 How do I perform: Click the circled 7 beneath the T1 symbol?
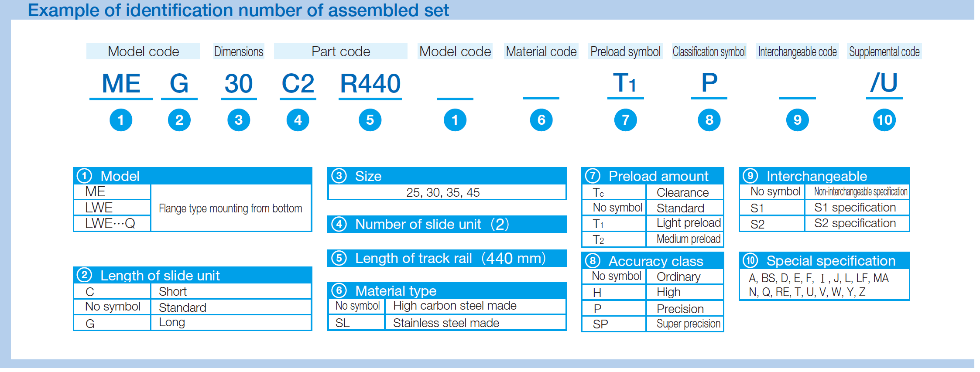coord(625,120)
